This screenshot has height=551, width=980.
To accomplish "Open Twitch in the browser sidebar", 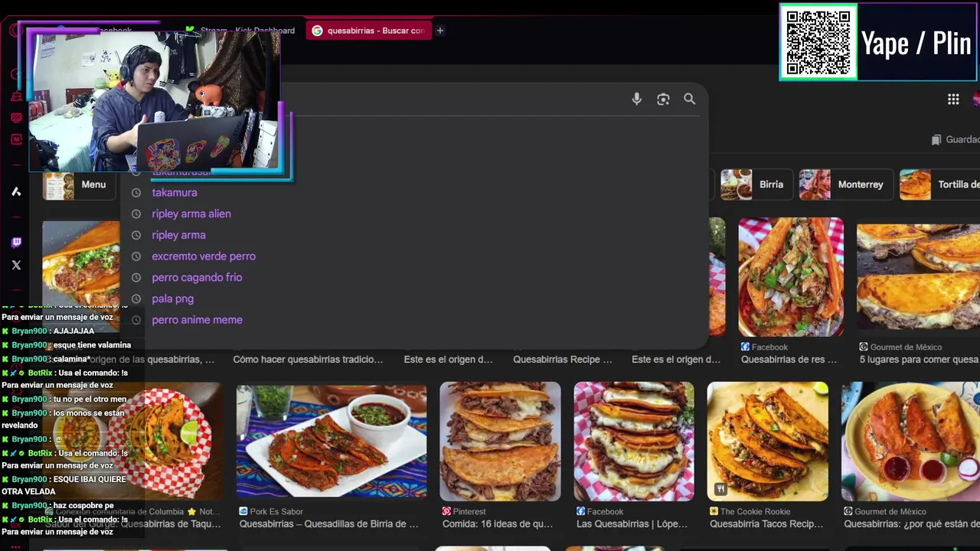I will 16,243.
